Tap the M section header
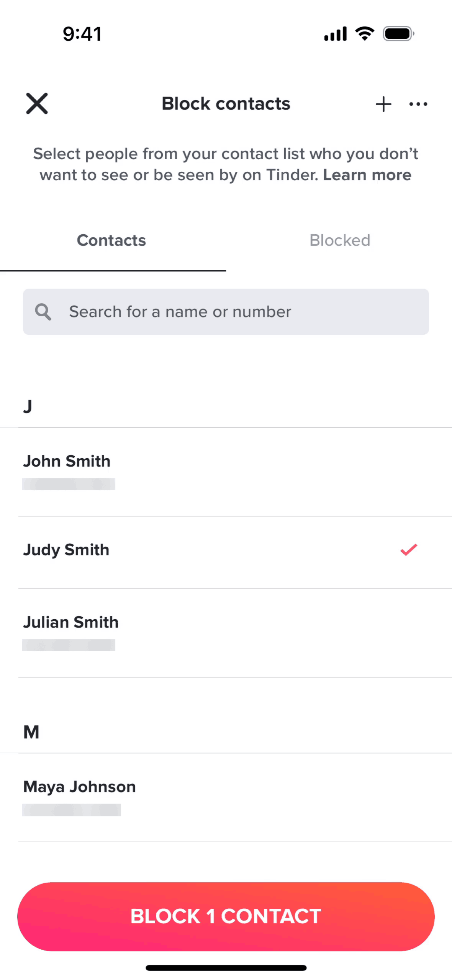Viewport: 452px width, 980px height. click(x=31, y=732)
